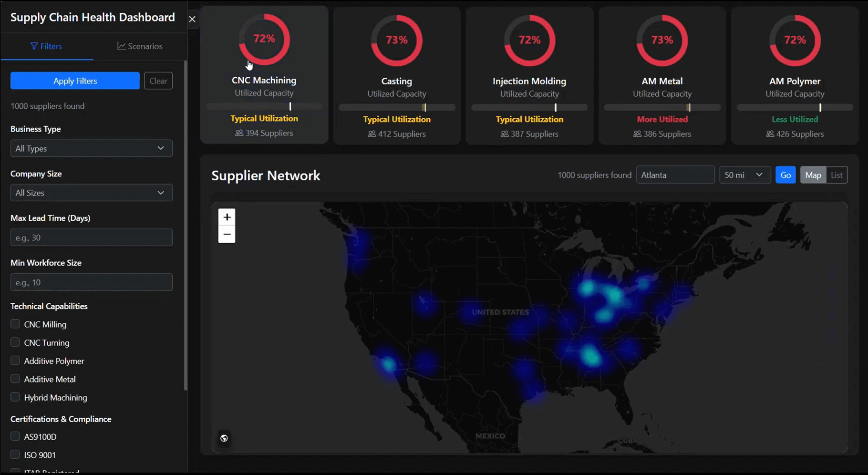Click the CNC Machining 72% gauge ring
Image resolution: width=868 pixels, height=475 pixels.
pos(264,39)
